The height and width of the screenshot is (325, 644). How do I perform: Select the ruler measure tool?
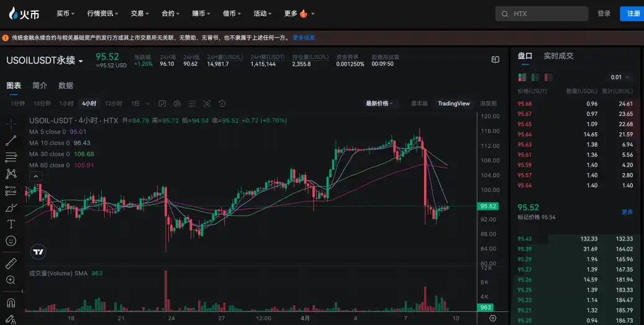click(x=11, y=263)
